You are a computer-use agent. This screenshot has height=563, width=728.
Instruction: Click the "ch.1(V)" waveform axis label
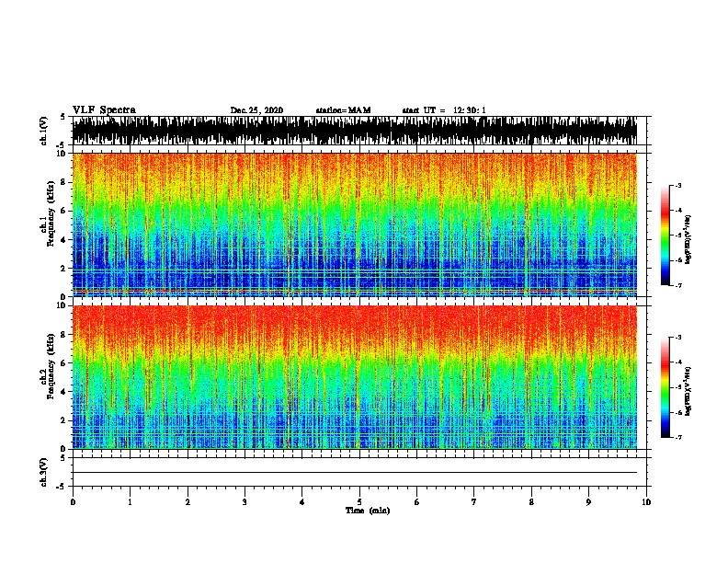click(x=43, y=131)
